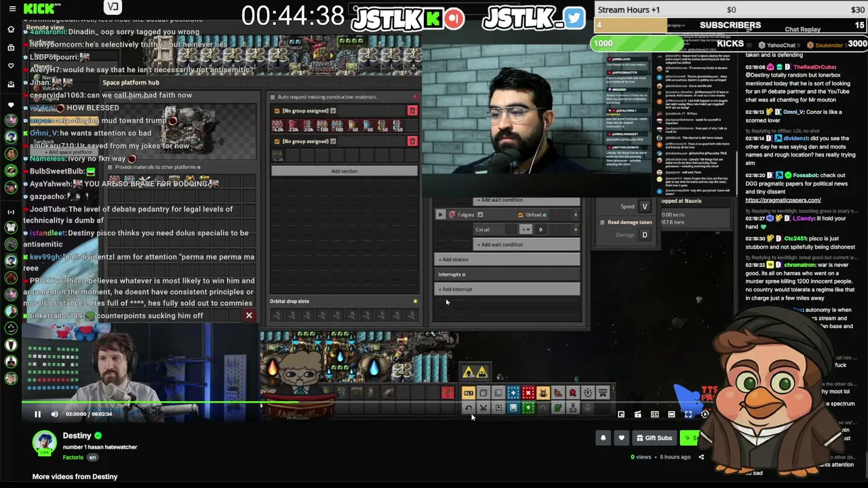Click Add interrupt button
This screenshot has width=868, height=488.
point(507,289)
